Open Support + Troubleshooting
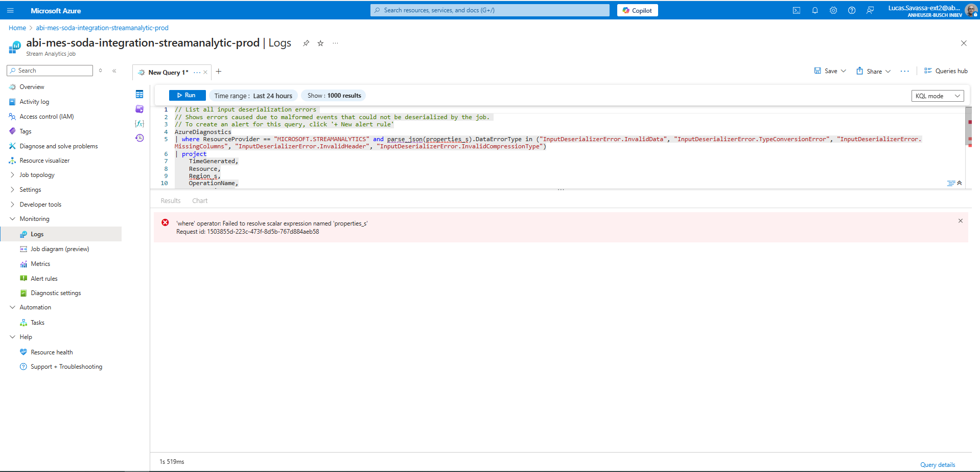 66,367
